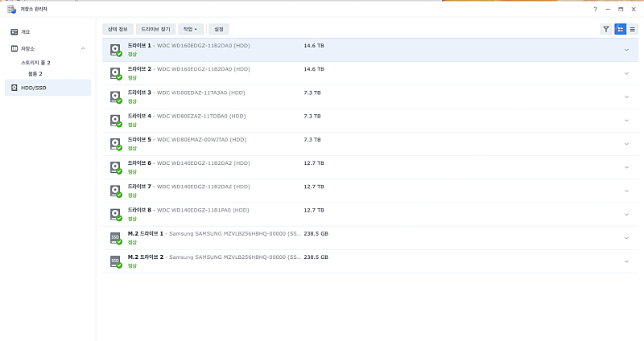
Task: Click 드라이브 4 disk status icon
Action: (116, 120)
